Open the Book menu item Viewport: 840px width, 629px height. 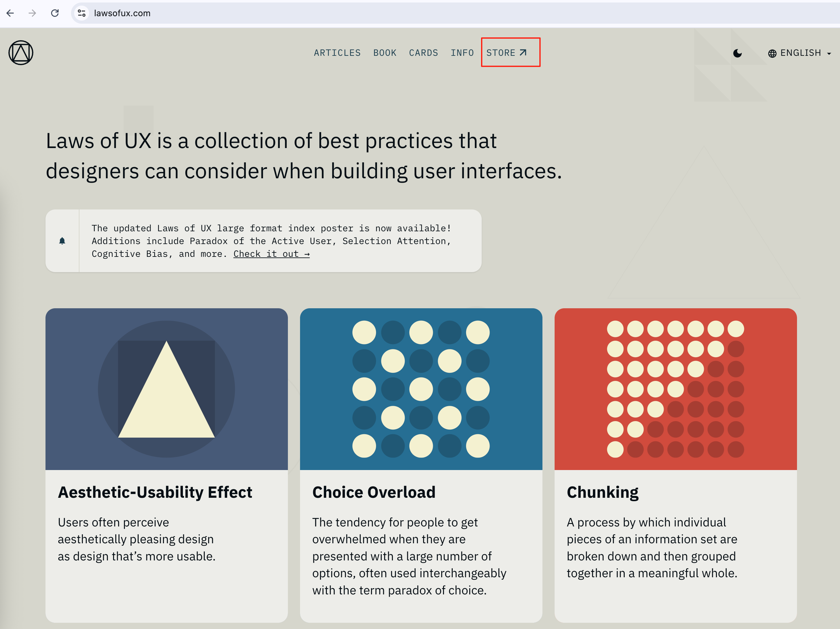tap(385, 53)
